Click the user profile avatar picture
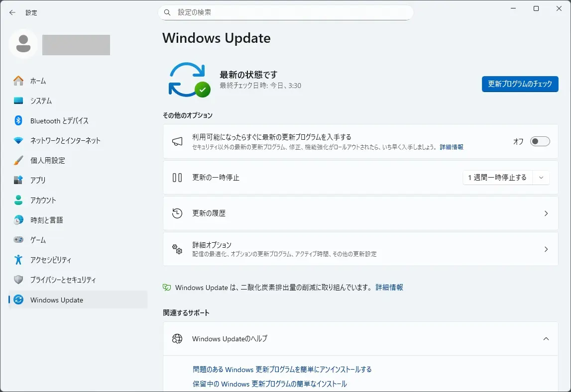This screenshot has width=571, height=392. click(23, 44)
